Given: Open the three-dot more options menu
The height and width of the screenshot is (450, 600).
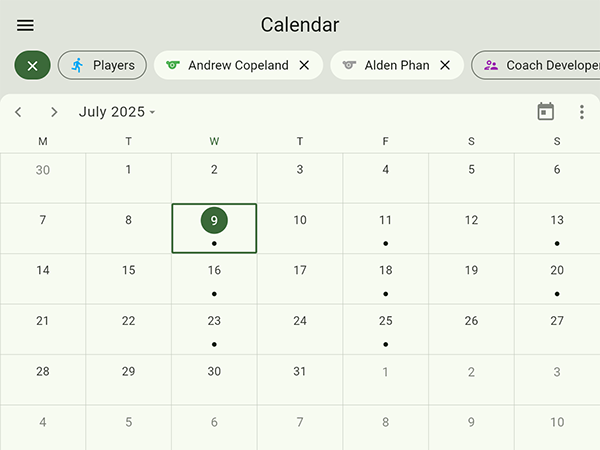Looking at the screenshot, I should (x=582, y=112).
